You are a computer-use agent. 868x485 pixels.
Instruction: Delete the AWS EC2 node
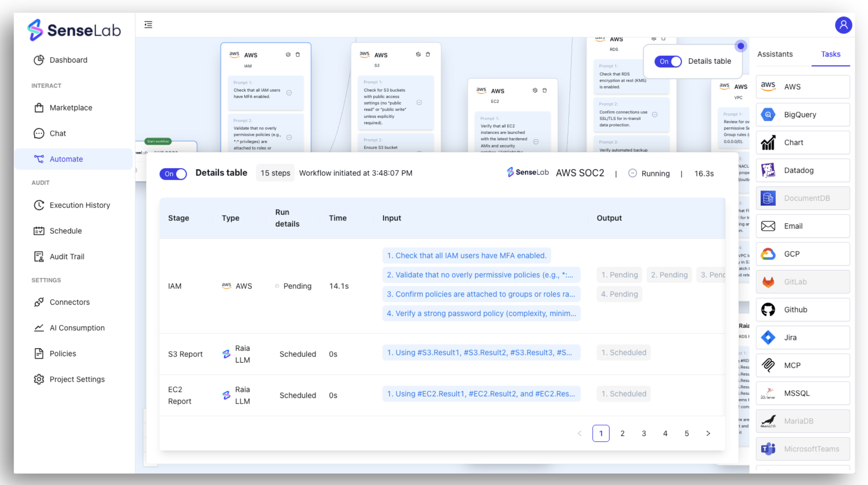545,90
